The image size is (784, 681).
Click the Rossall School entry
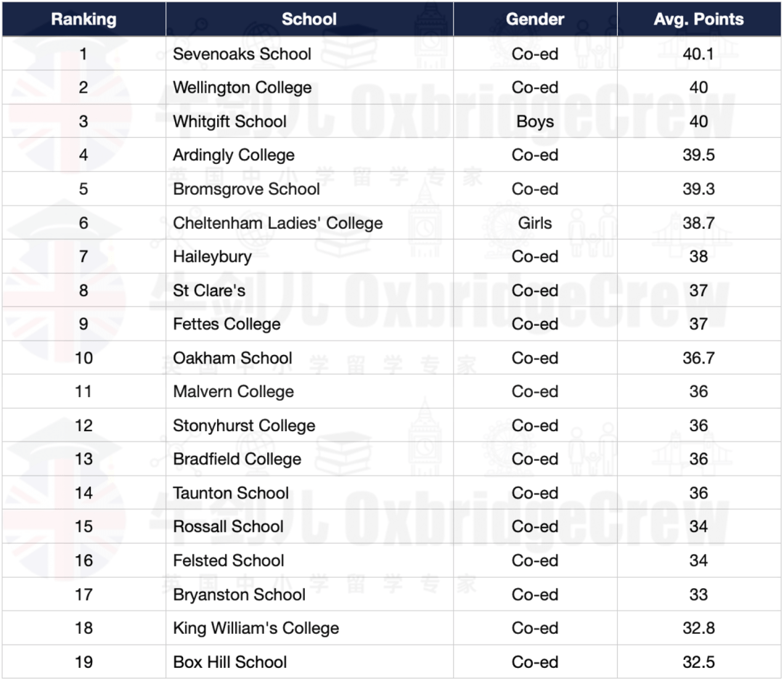(x=228, y=526)
